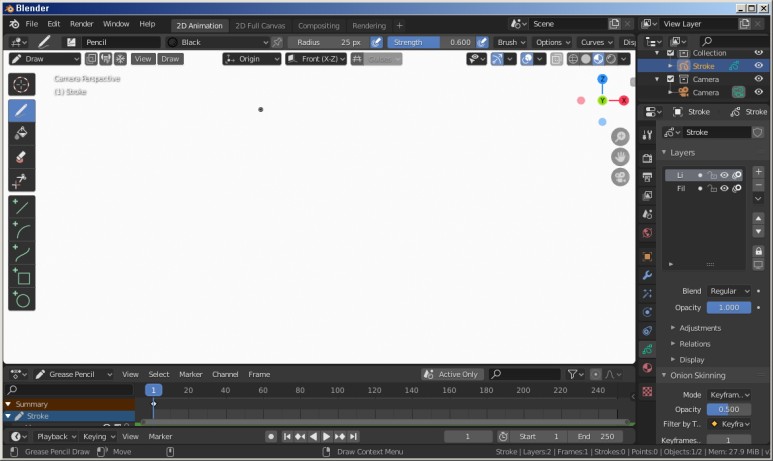Expand the Display subpanel
773x461 pixels.
click(x=692, y=360)
